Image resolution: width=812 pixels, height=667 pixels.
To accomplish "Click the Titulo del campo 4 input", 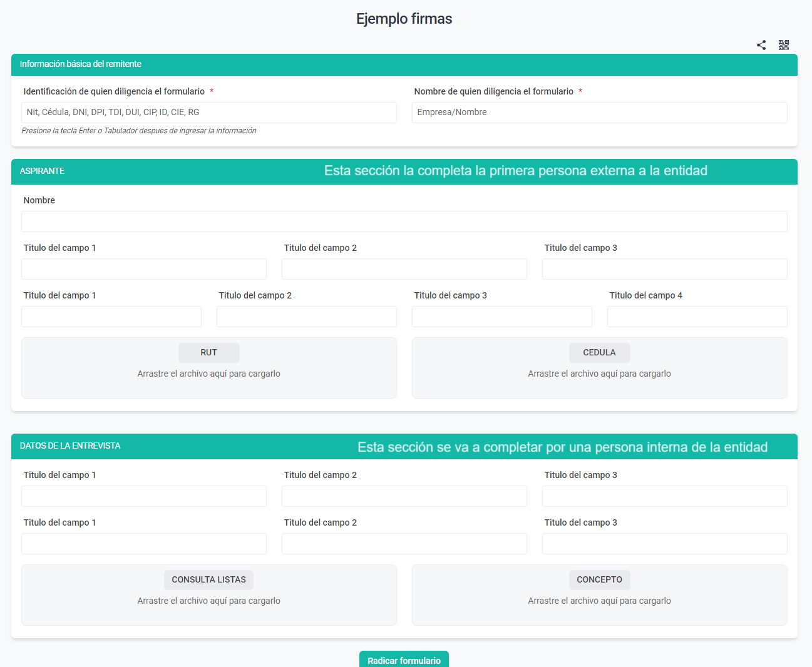I will point(697,317).
